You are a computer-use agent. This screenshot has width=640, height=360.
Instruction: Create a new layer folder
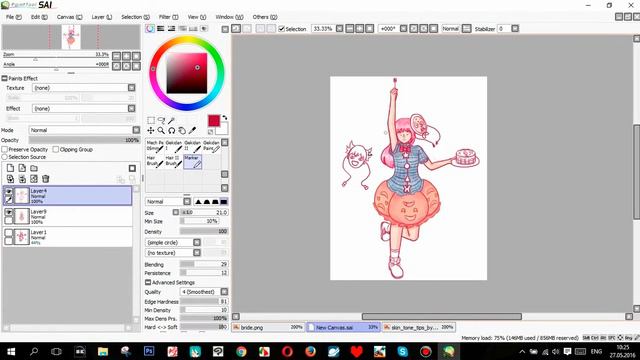(34, 168)
